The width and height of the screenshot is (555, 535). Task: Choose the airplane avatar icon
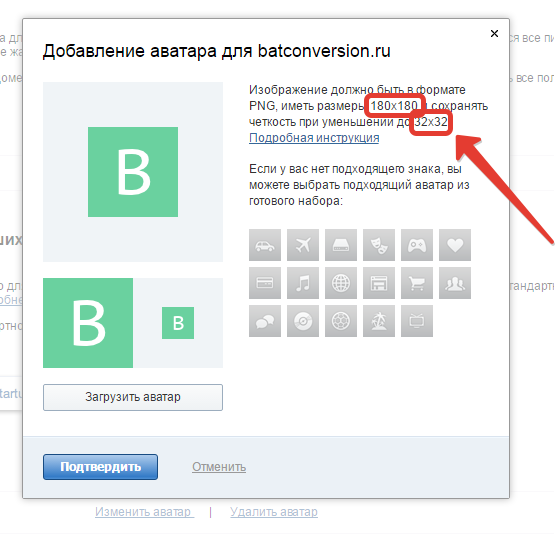[303, 245]
